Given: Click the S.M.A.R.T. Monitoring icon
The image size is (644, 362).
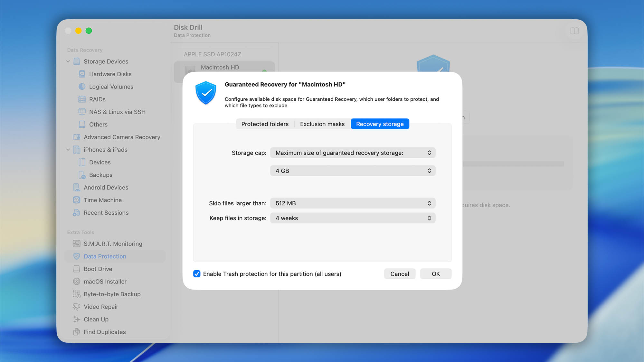Looking at the screenshot, I should coord(77,244).
